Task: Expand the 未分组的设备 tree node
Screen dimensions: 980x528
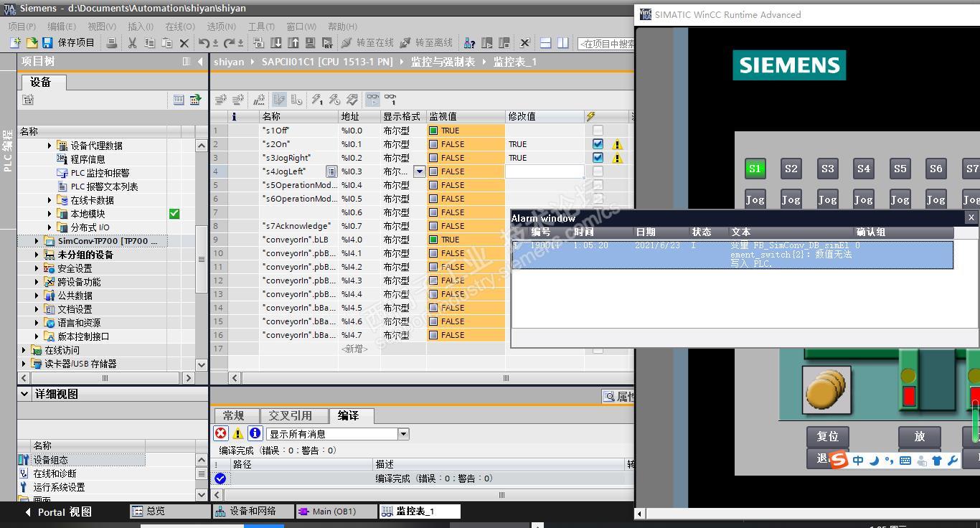Action: click(x=37, y=255)
